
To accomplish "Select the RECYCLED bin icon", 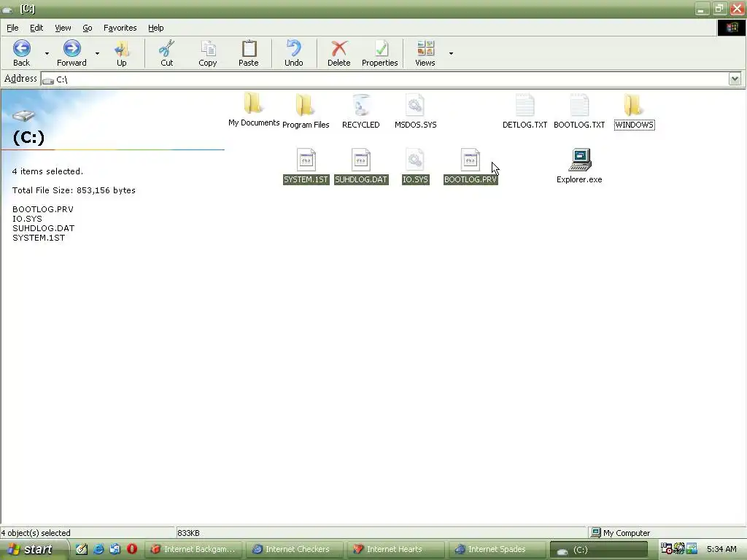I will (360, 112).
